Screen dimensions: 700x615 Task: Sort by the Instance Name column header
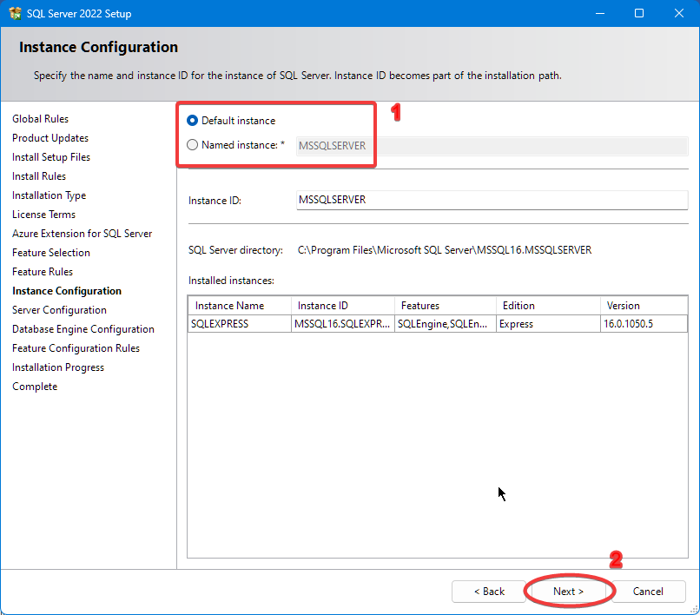240,306
